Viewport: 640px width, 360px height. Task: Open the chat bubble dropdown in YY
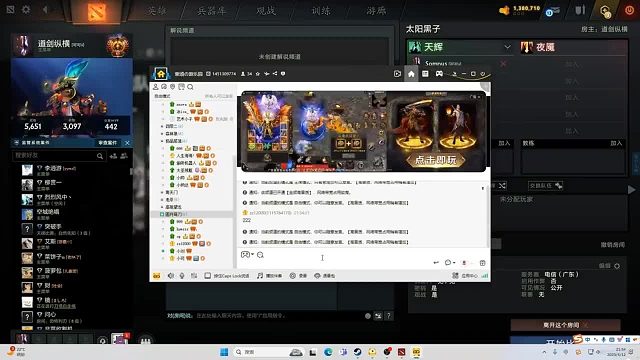(x=450, y=262)
